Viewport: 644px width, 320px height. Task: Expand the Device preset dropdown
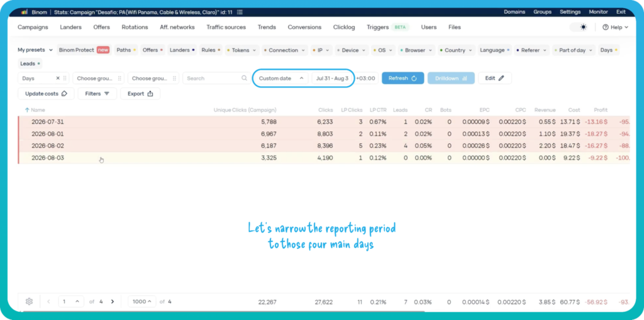click(x=352, y=50)
